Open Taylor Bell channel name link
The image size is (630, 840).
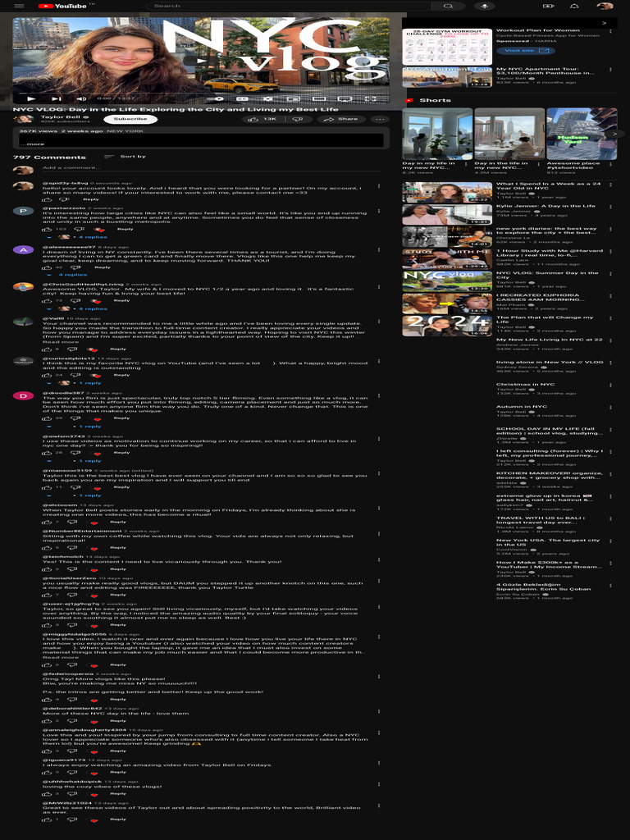[x=61, y=116]
